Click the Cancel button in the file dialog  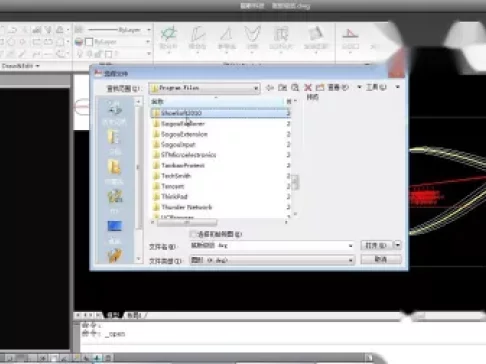pos(381,259)
